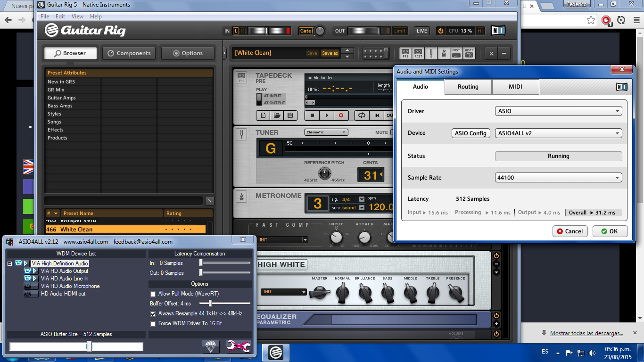Toggle the Tapedeck Pre rack icon

point(405,53)
